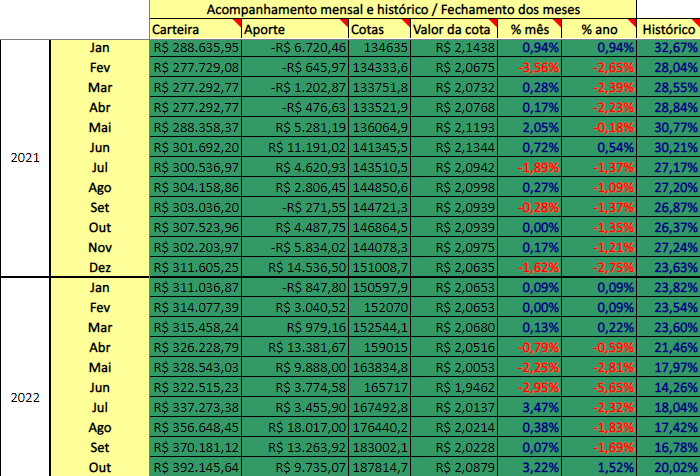Click the Histórico cell 14,26%

coord(668,388)
